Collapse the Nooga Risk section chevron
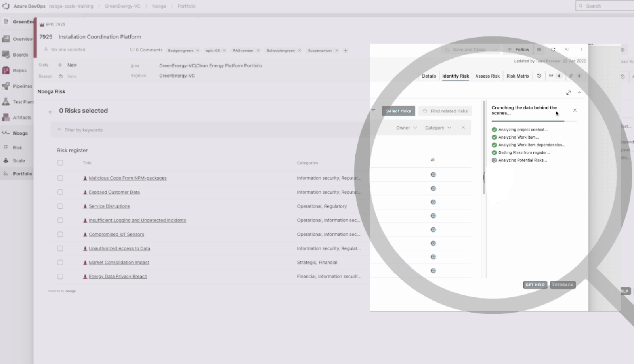The width and height of the screenshot is (634, 364). (x=579, y=92)
